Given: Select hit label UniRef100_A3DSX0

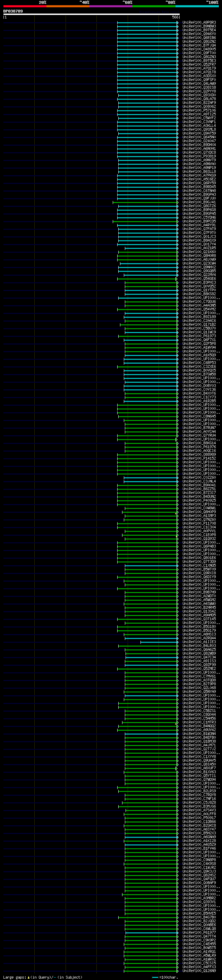Looking at the screenshot, I should click(x=199, y=76).
